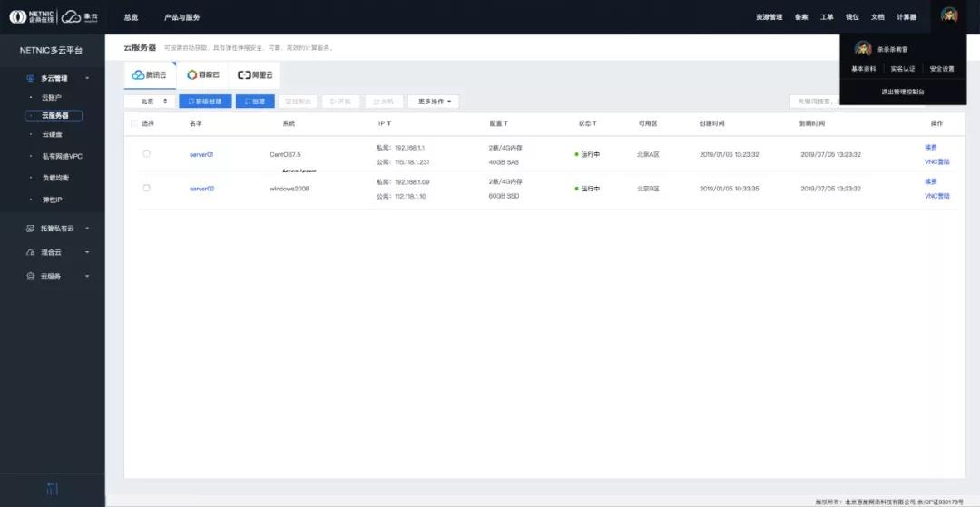This screenshot has height=507, width=980.
Task: Click the 托管私有云 sidebar icon
Action: coord(31,229)
